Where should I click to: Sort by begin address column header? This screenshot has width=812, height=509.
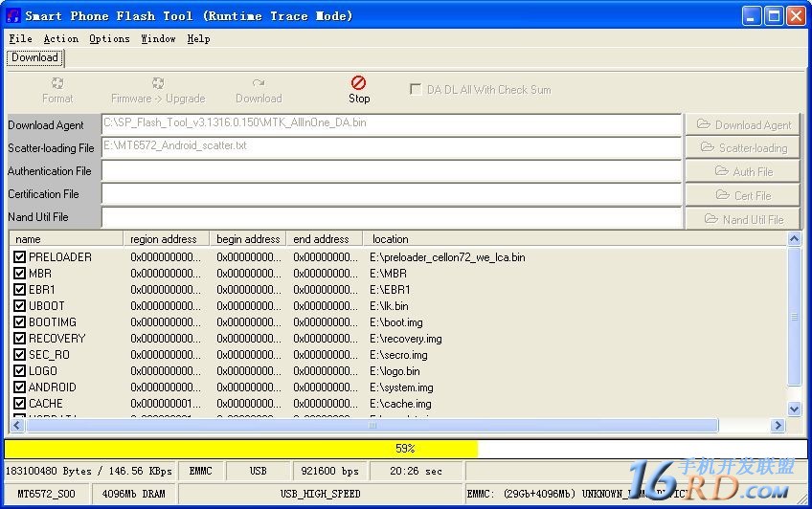point(248,239)
